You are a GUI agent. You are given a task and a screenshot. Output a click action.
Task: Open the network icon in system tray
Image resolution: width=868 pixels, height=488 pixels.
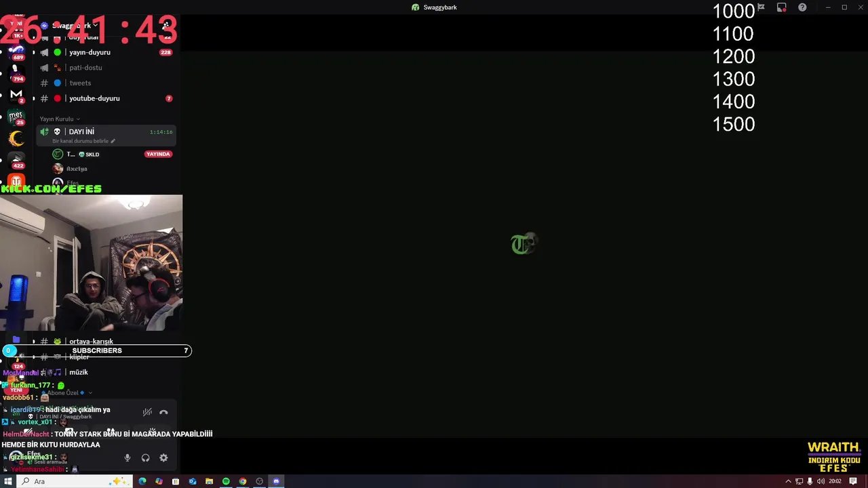(x=800, y=481)
